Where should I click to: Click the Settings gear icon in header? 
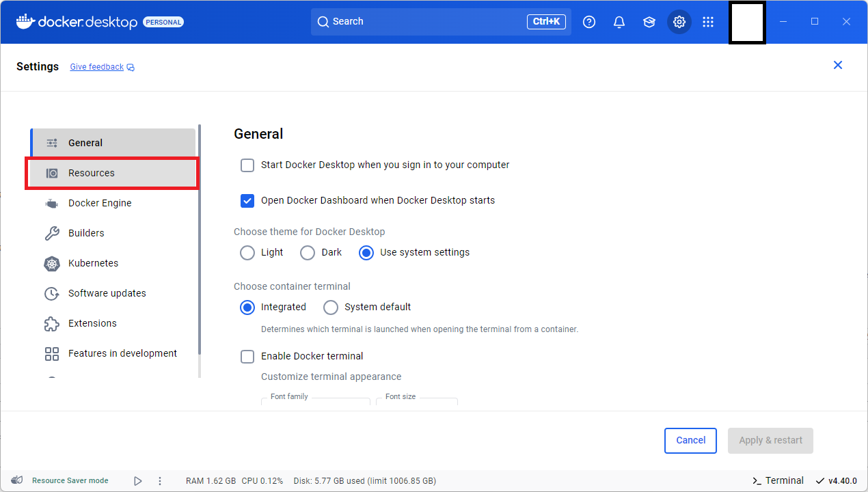(679, 22)
